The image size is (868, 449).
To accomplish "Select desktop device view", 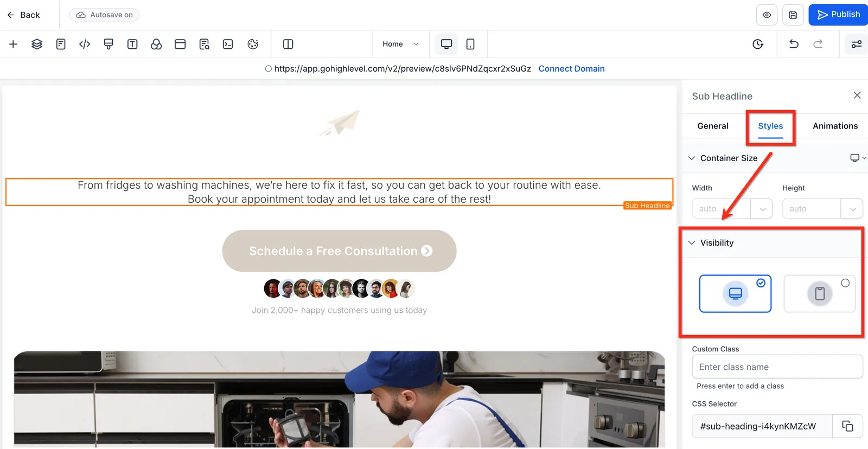I will pos(446,44).
